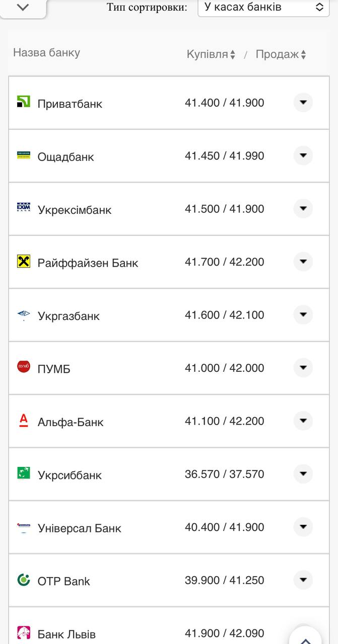Sort by Продаж column
The image size is (338, 644).
pos(281,54)
